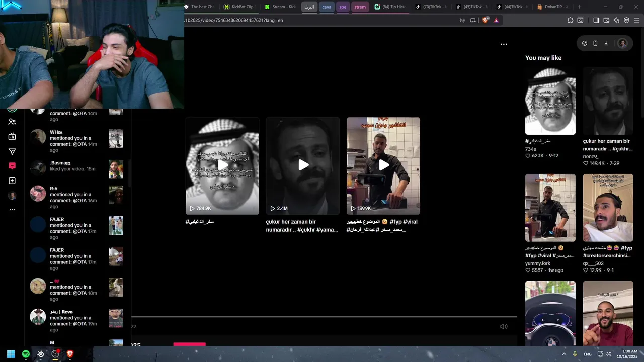Open the qx___502 video thumbnail
Image resolution: width=644 pixels, height=362 pixels.
coord(608,208)
